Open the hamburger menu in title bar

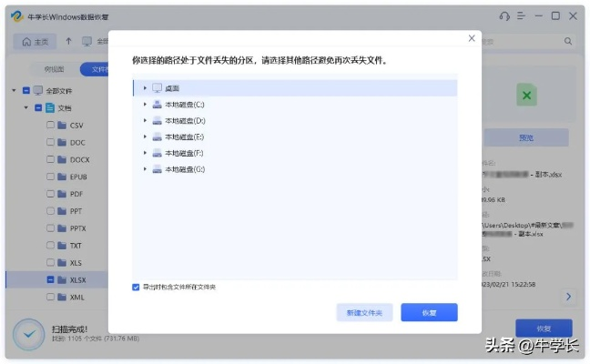click(523, 16)
